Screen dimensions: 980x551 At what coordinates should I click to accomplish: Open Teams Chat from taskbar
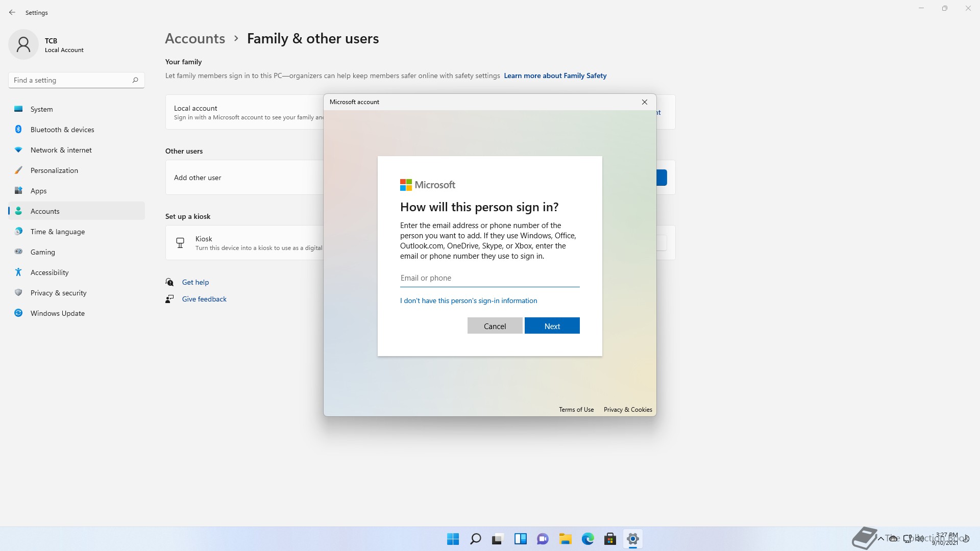[x=543, y=539]
